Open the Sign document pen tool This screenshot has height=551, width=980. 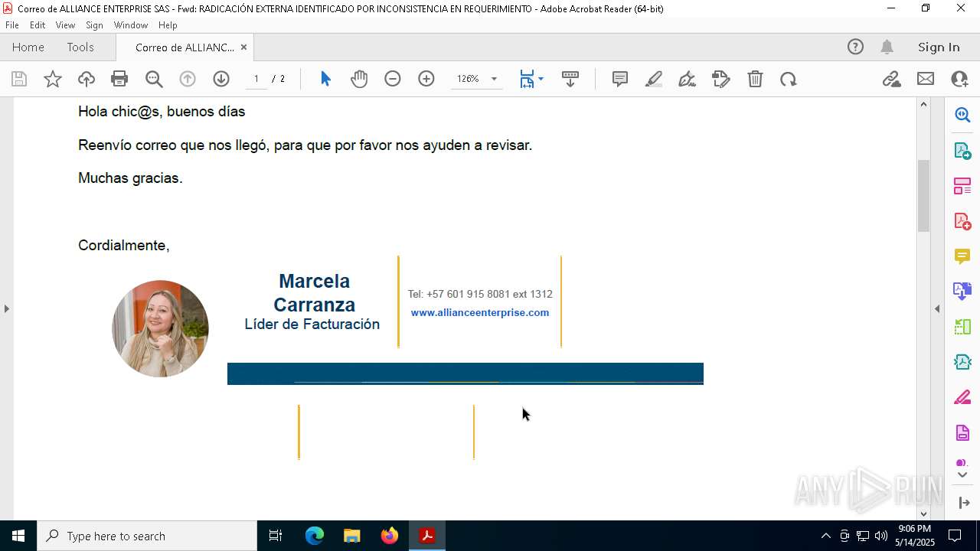pyautogui.click(x=688, y=79)
